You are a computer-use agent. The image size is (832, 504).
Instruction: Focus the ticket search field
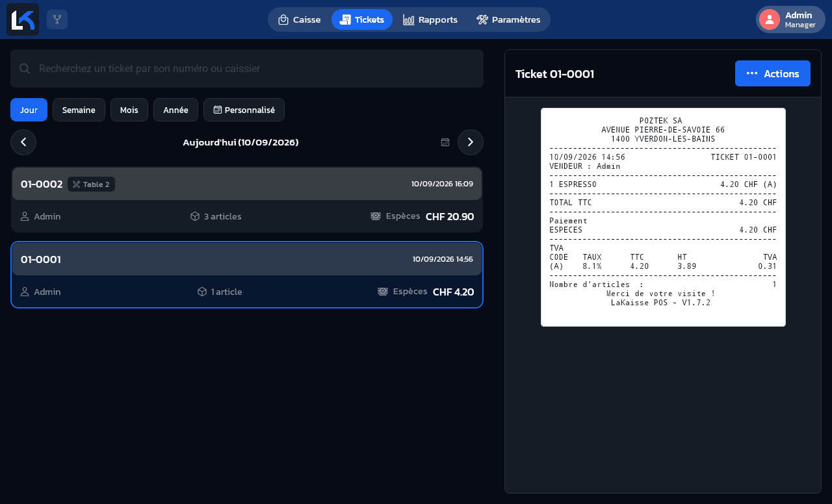[x=247, y=68]
